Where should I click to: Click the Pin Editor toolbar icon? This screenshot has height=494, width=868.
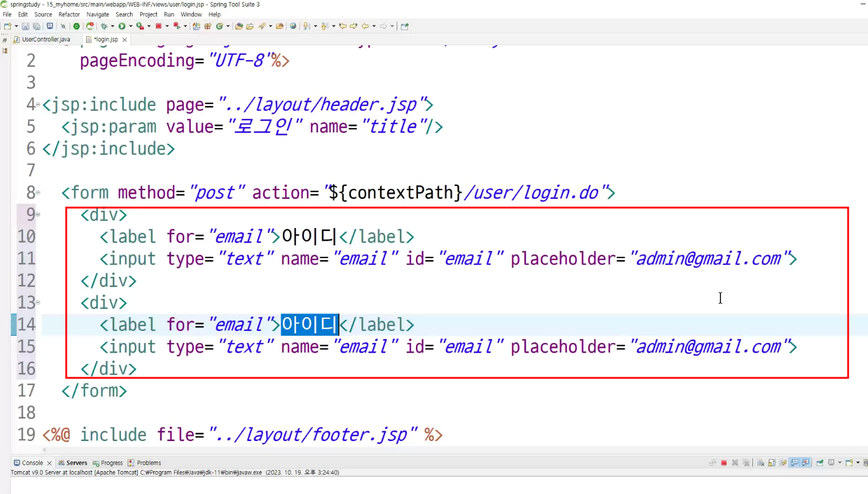point(404,26)
